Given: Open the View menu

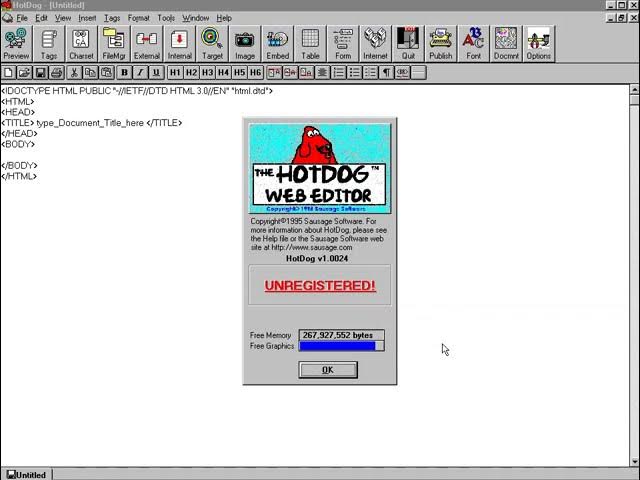Looking at the screenshot, I should 63,18.
